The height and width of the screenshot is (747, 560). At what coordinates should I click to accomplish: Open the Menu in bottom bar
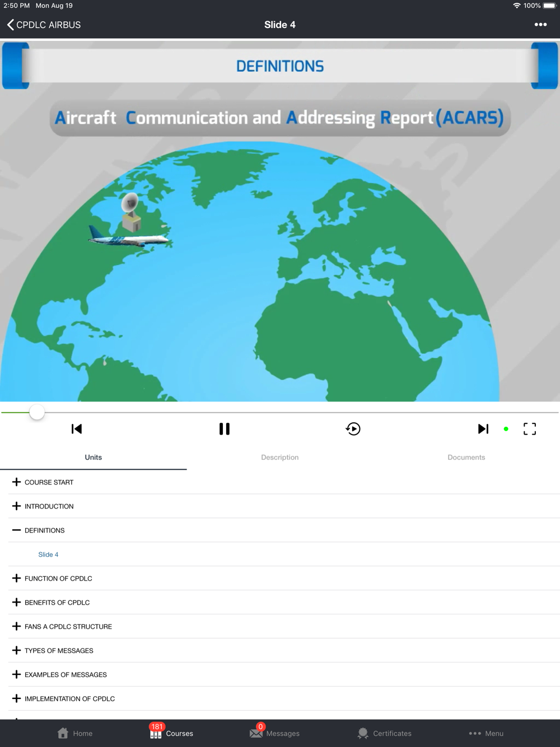pos(486,733)
